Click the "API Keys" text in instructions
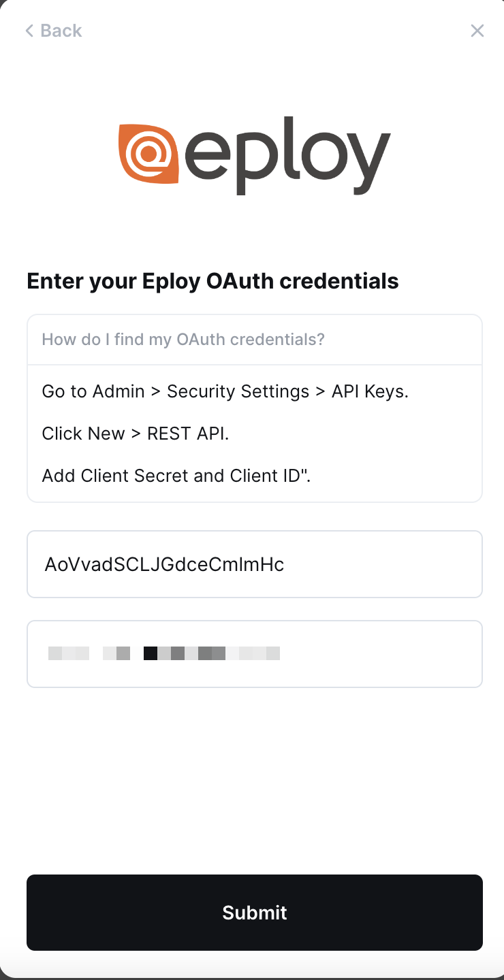 click(x=369, y=391)
